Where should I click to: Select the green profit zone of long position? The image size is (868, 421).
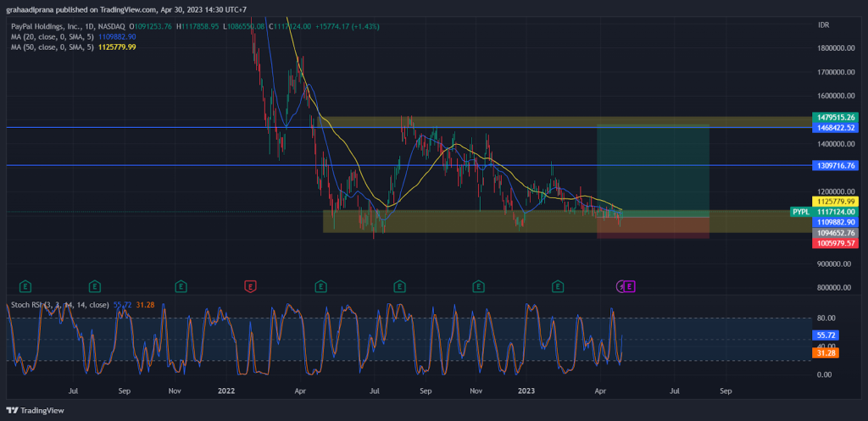click(x=654, y=171)
